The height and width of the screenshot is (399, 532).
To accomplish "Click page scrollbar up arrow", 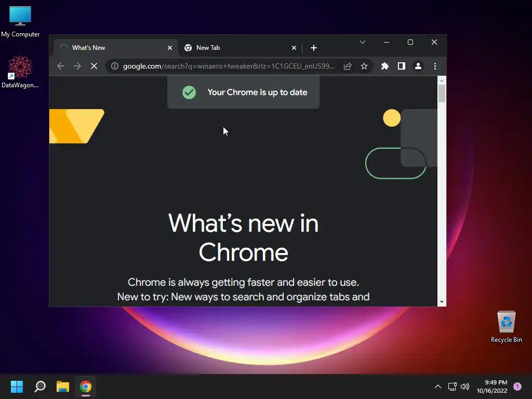I will pyautogui.click(x=442, y=81).
